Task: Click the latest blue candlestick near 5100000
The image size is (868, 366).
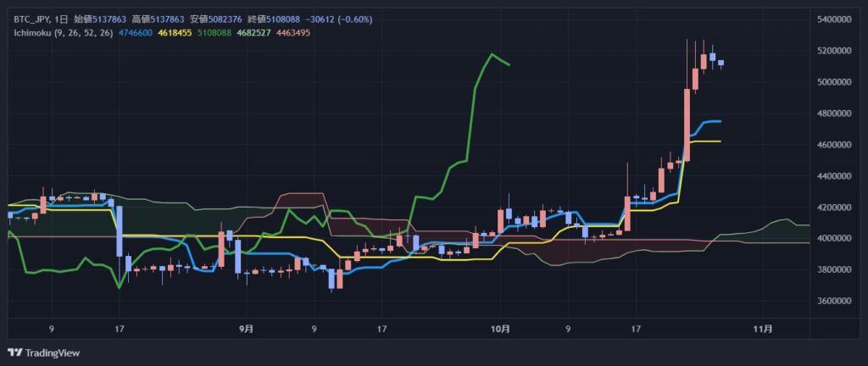Action: [721, 63]
